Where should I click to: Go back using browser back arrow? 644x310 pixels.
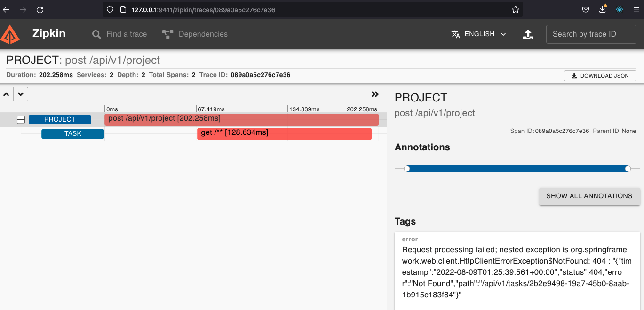tap(6, 9)
